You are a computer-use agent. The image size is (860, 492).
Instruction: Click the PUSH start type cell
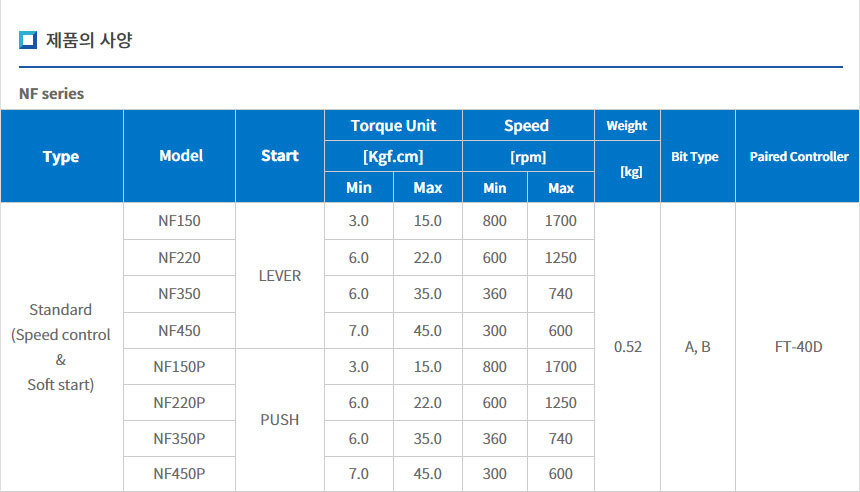click(x=280, y=420)
